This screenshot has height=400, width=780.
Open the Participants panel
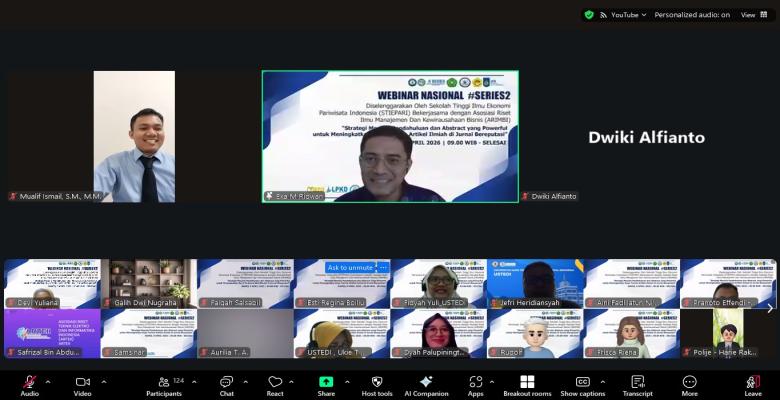(164, 385)
